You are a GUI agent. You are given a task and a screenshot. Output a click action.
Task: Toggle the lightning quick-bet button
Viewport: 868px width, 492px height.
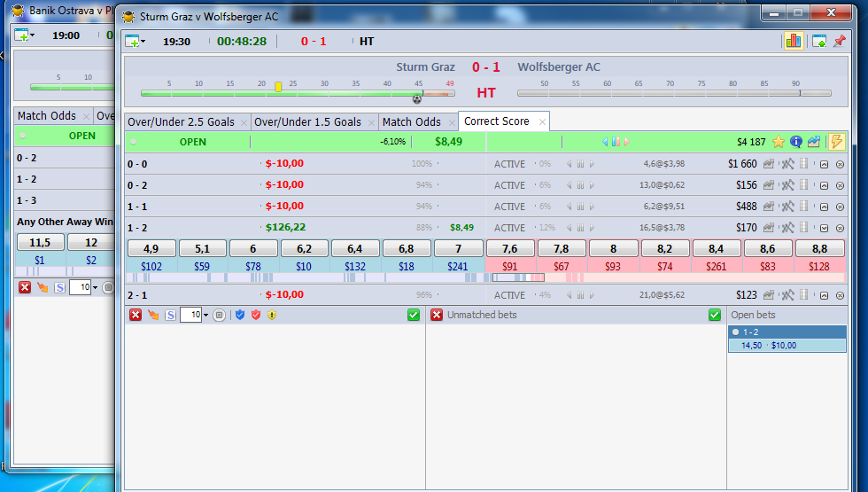tap(836, 142)
